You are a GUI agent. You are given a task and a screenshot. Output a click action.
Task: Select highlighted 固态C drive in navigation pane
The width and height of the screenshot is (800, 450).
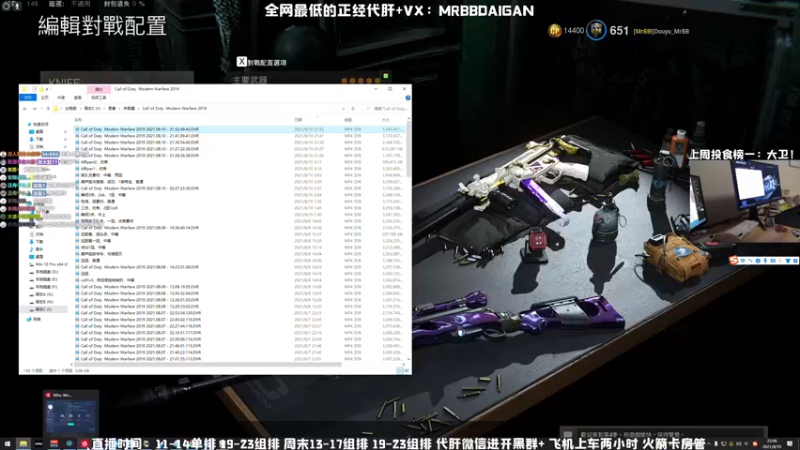tap(43, 309)
